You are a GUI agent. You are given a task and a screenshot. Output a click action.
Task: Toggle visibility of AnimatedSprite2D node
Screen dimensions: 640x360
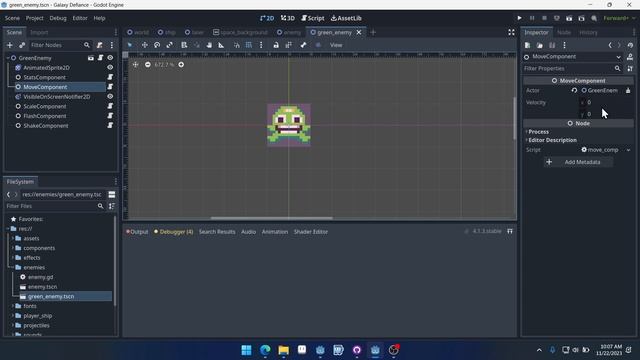pyautogui.click(x=110, y=67)
